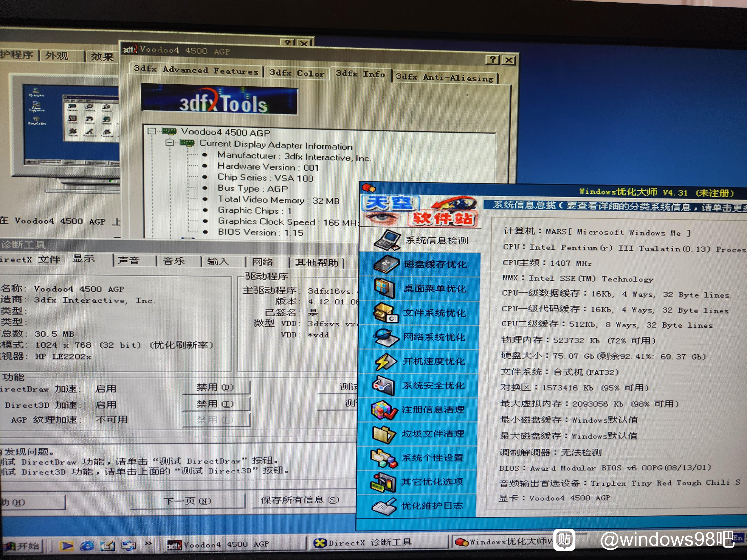This screenshot has width=747, height=560.
Task: Switch to 3dfx Advanced Features tab
Action: point(196,70)
